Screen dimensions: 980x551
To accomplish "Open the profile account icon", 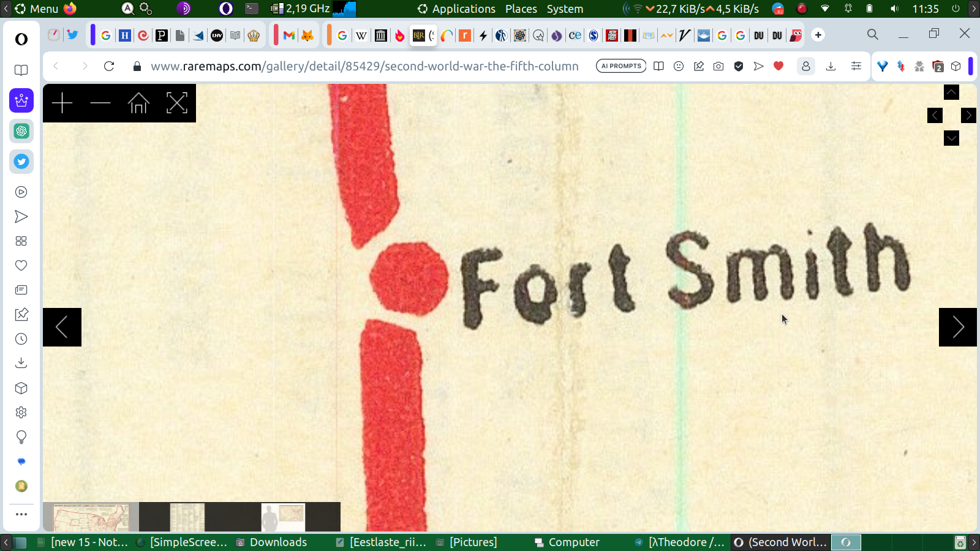I will pyautogui.click(x=806, y=66).
